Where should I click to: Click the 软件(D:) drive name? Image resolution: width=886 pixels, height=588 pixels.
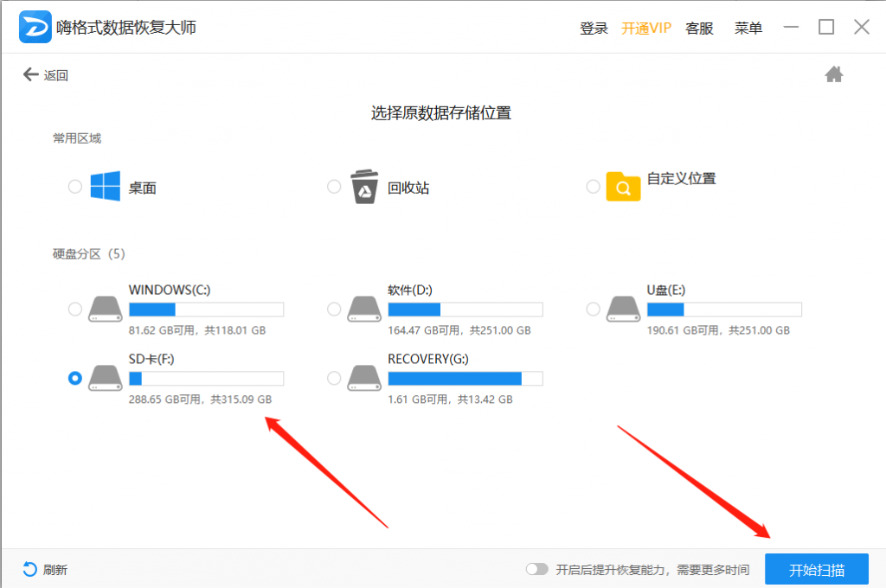coord(409,290)
